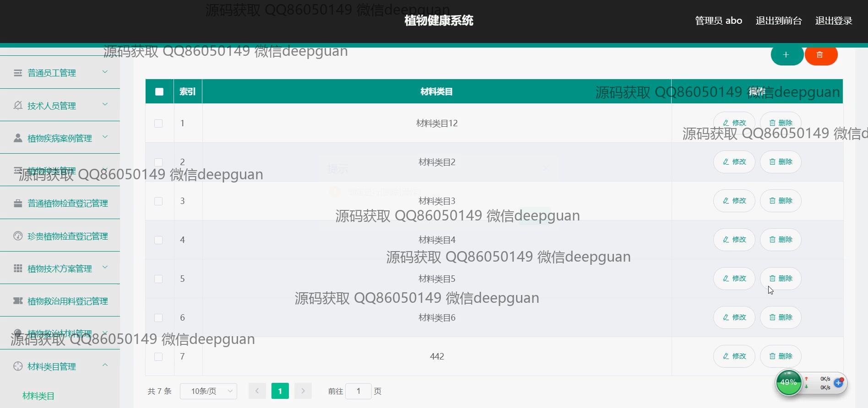
Task: Check the row for 材料类目2
Action: point(158,162)
